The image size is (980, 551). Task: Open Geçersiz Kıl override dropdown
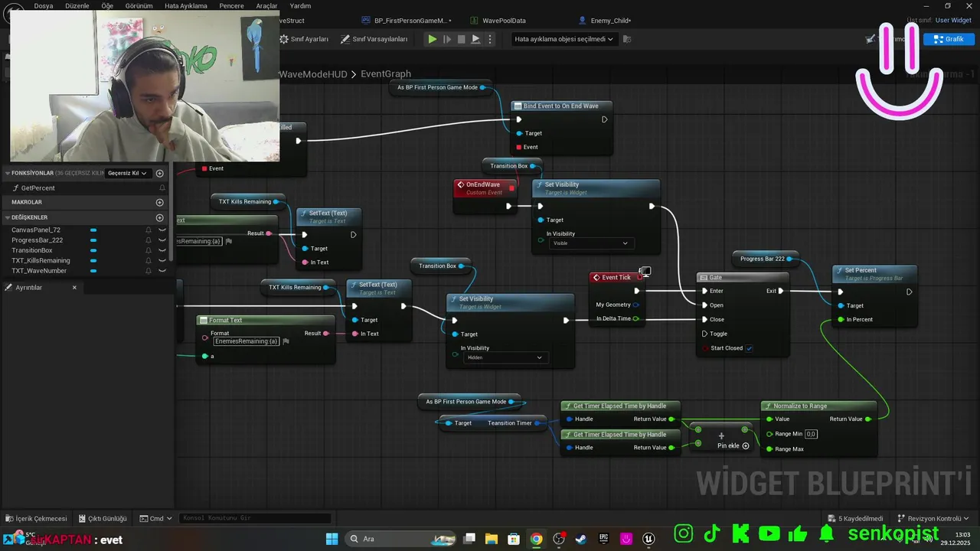click(127, 173)
